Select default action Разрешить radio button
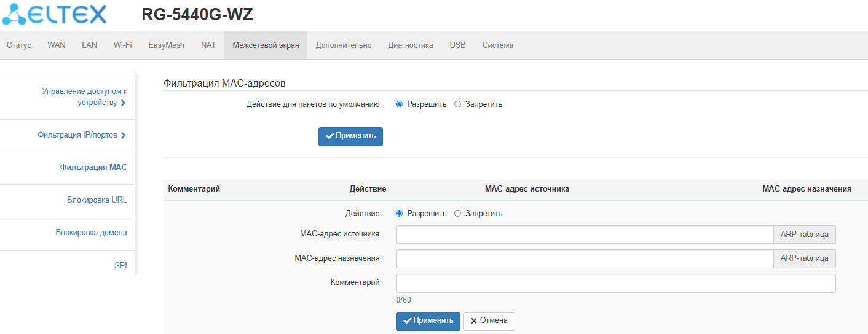868x334 pixels. tap(399, 104)
